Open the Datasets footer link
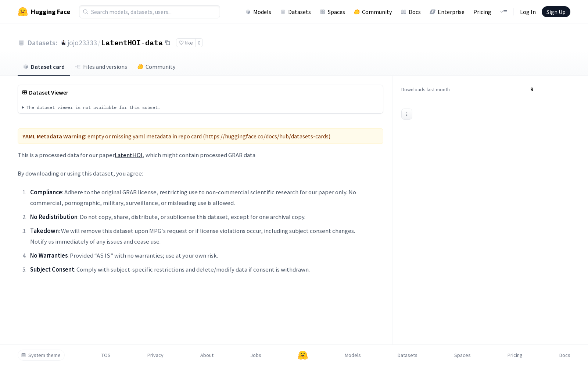 coord(407,355)
